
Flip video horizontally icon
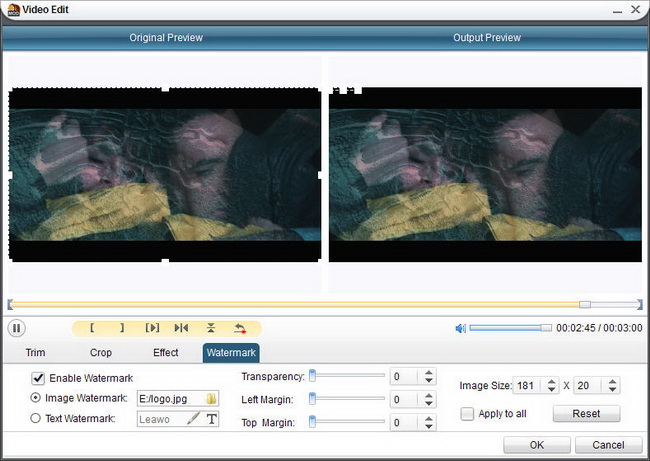(181, 328)
